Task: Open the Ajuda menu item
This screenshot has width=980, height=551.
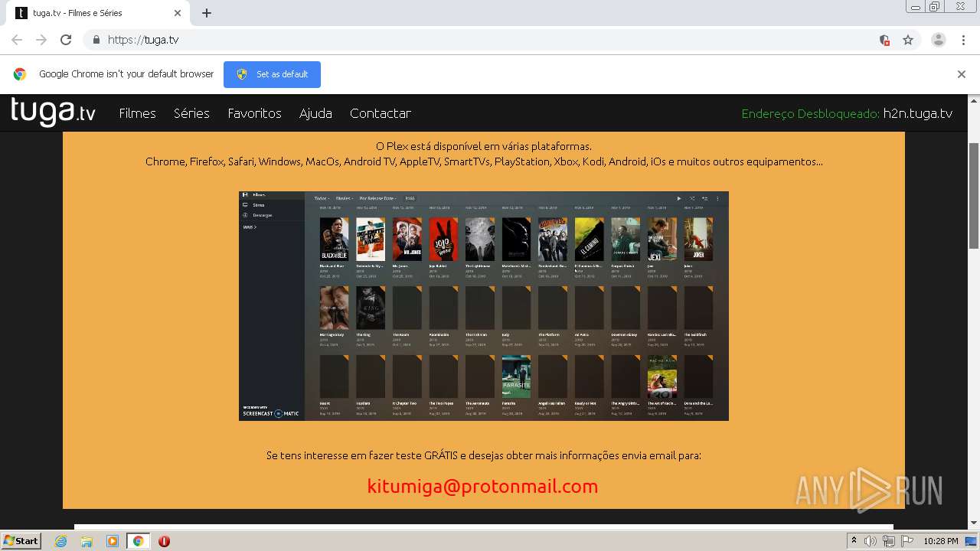Action: (315, 113)
